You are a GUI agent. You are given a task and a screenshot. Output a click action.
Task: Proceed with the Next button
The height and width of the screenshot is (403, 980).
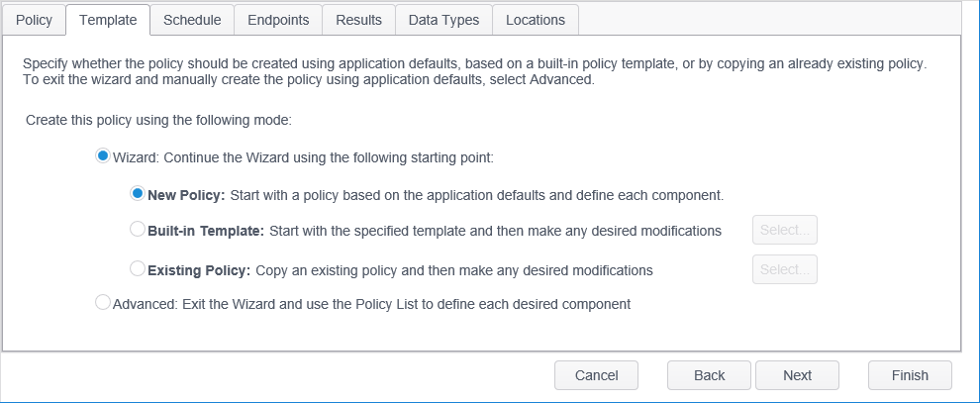point(797,375)
